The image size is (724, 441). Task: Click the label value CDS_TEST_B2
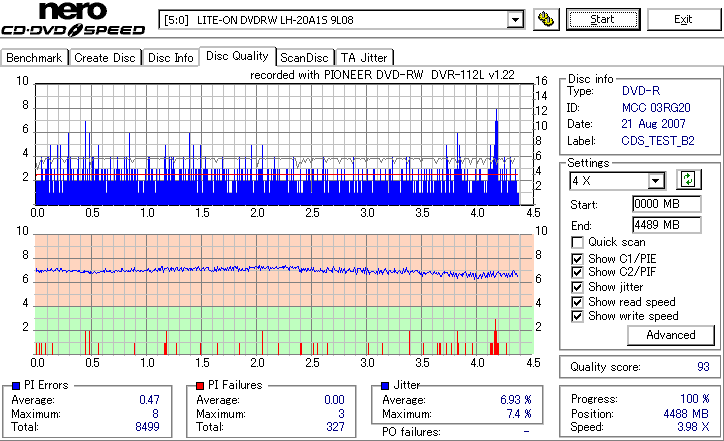coord(658,141)
